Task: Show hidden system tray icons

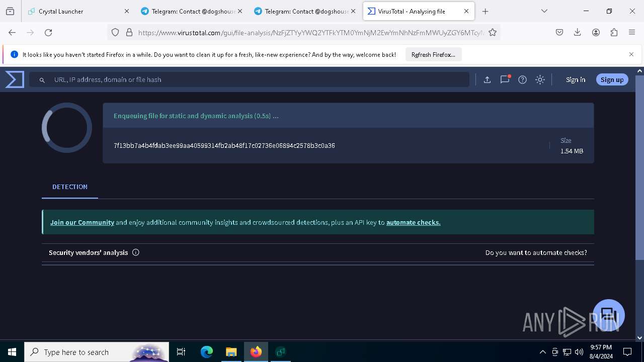Action: click(542, 352)
